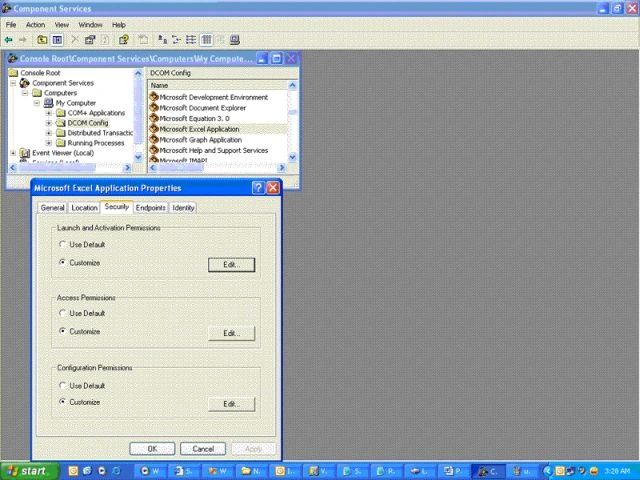Select Running Processes folder in the tree

pyautogui.click(x=96, y=143)
